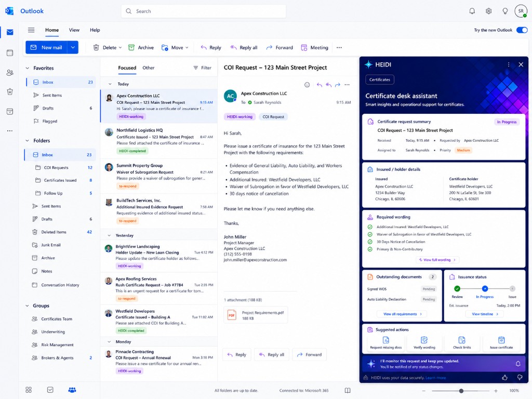Open the Move dropdown arrow
This screenshot has width=532, height=399.
pos(187,47)
